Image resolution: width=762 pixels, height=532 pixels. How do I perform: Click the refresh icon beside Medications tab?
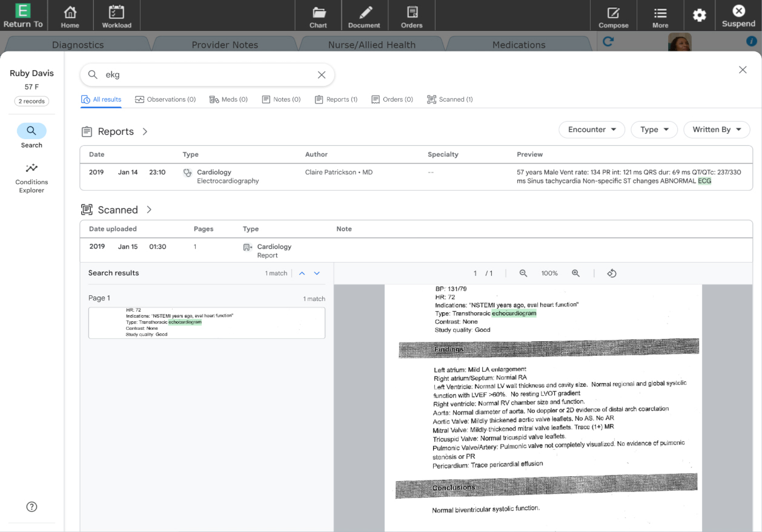pos(609,42)
